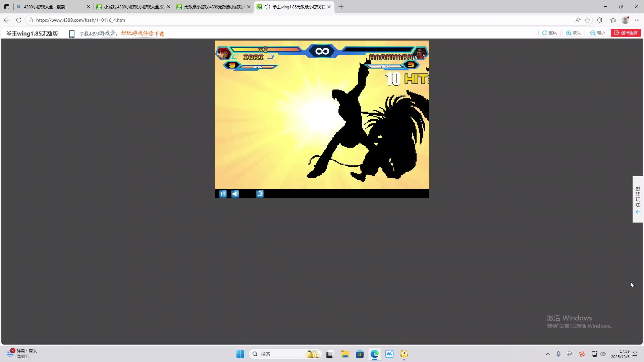Open browser settings and more menu
644x362 pixels.
(x=637, y=20)
